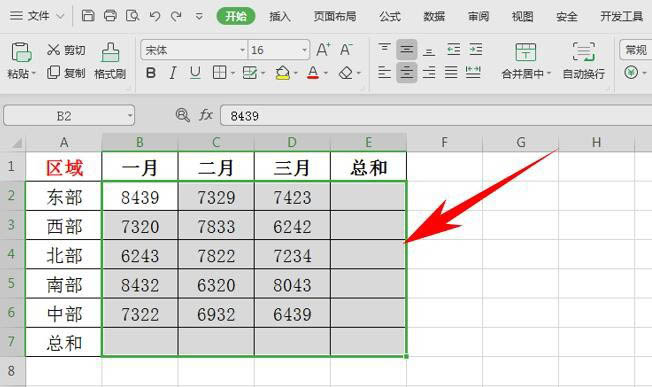
Task: Open the font size dropdown showing 16
Action: coord(304,50)
